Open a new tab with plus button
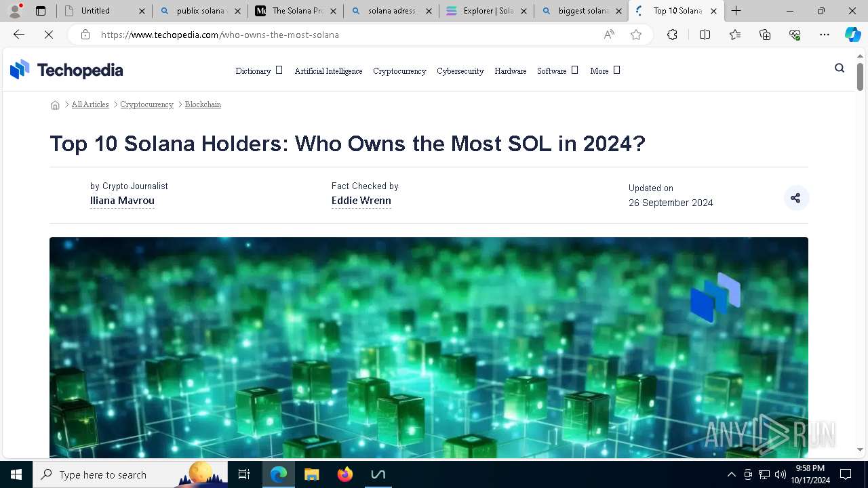This screenshot has height=488, width=868. (x=736, y=11)
